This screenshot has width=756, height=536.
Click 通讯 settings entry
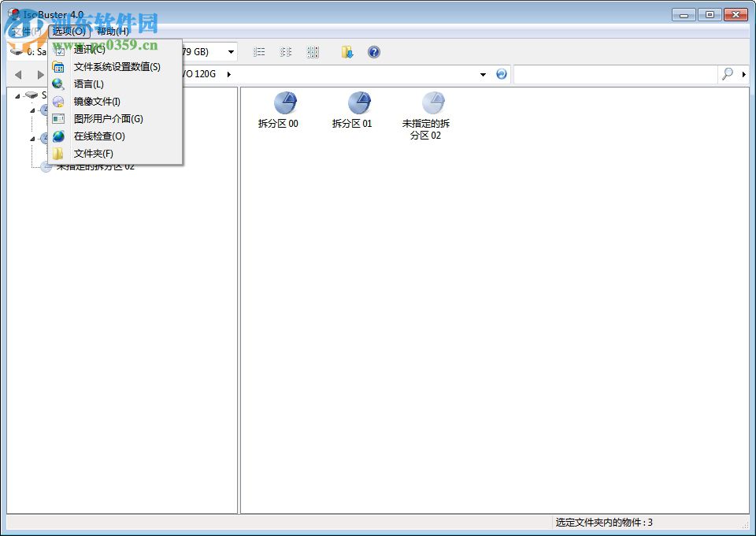pyautogui.click(x=89, y=48)
